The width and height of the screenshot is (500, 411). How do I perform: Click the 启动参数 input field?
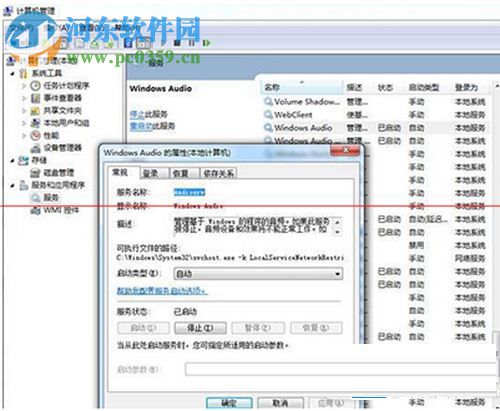click(x=341, y=369)
